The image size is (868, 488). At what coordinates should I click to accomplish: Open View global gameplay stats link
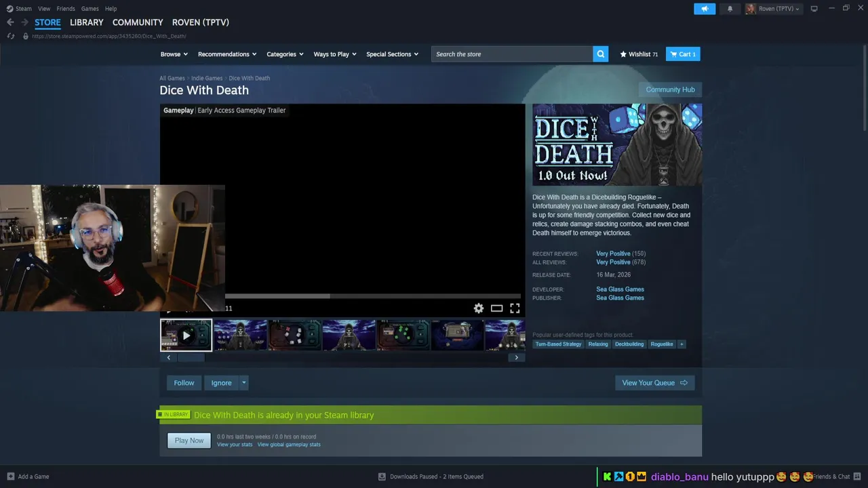[x=289, y=445]
